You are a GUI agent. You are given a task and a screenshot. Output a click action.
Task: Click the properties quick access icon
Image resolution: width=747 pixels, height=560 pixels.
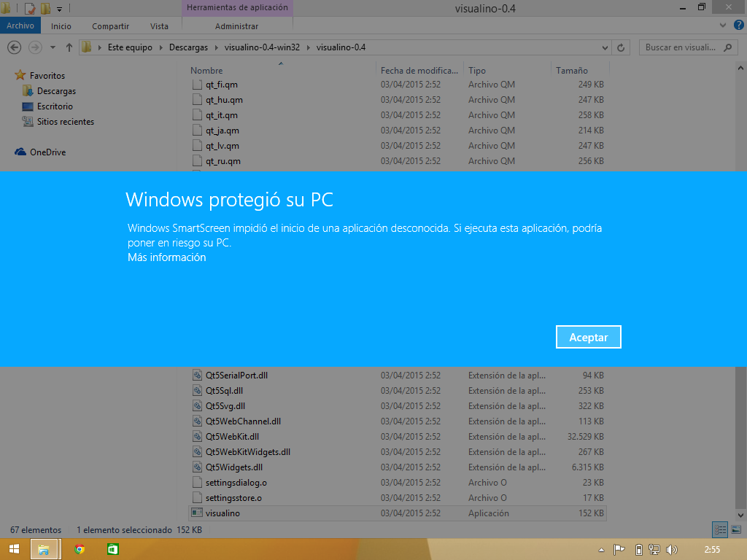coord(30,8)
